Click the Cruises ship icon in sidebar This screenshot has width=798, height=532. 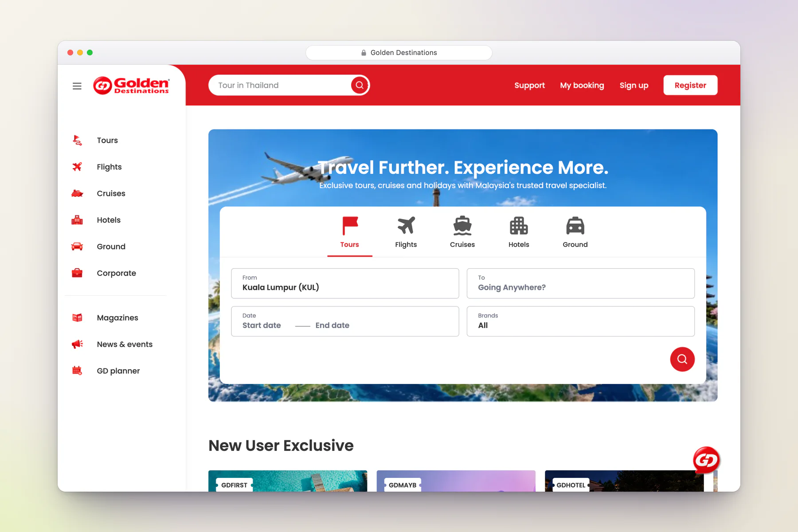tap(77, 193)
